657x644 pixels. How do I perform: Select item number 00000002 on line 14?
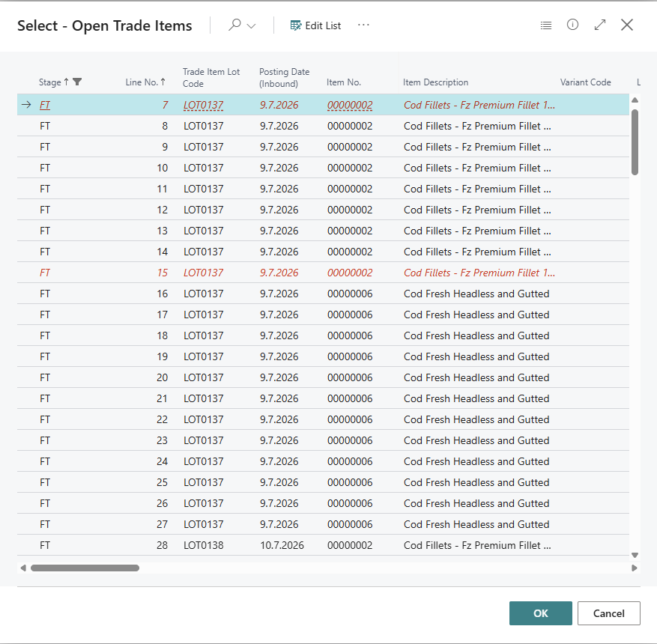[350, 252]
